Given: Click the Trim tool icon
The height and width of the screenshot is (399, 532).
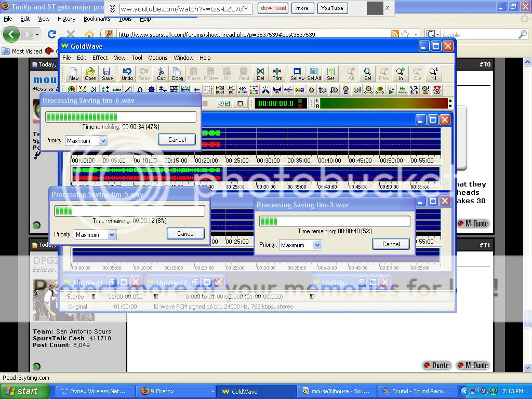Looking at the screenshot, I should coord(277,74).
